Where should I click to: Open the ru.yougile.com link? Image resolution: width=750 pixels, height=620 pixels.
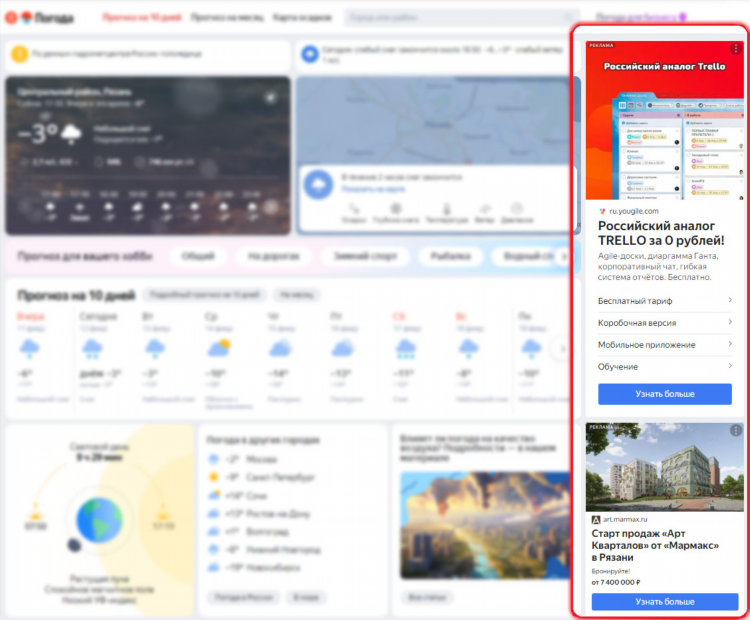pos(634,211)
